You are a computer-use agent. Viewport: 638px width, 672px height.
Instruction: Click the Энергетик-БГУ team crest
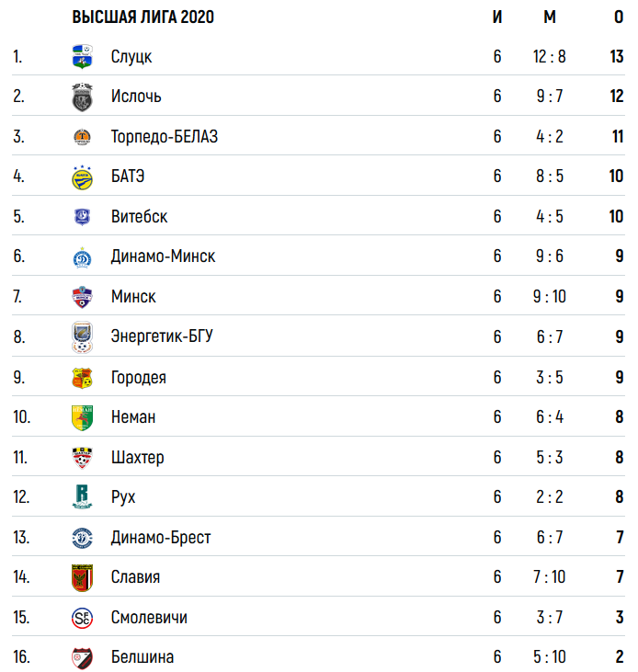(x=82, y=337)
